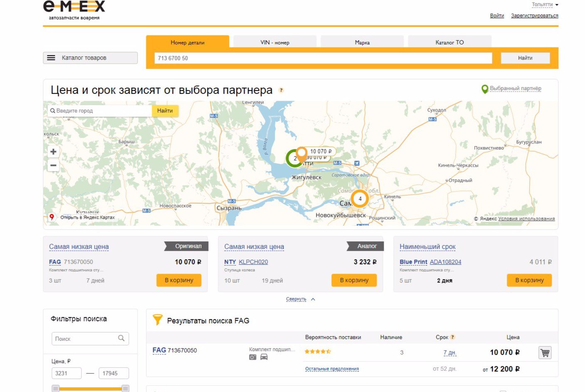Click the 10 070 ₽ price balloon on map
The image size is (585, 392).
pos(321,151)
